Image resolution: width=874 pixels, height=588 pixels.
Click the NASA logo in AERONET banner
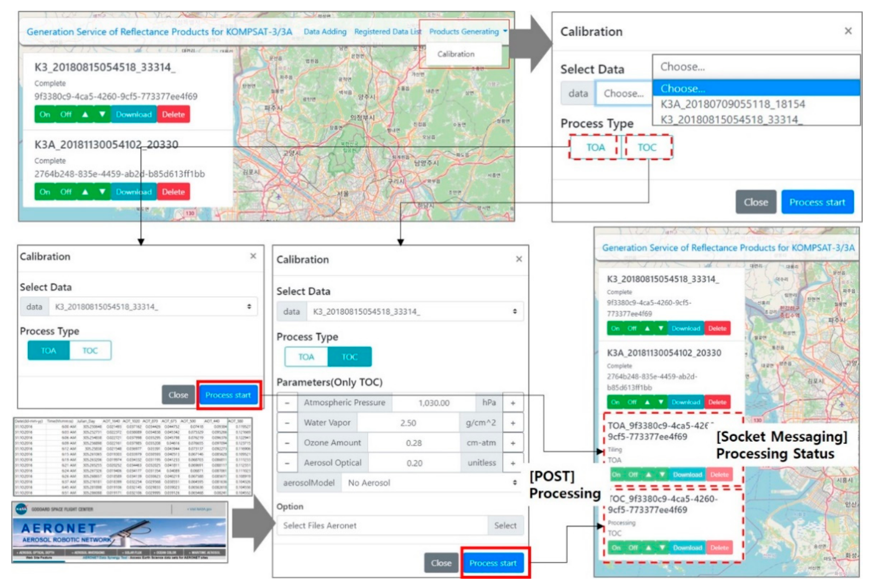[x=21, y=509]
